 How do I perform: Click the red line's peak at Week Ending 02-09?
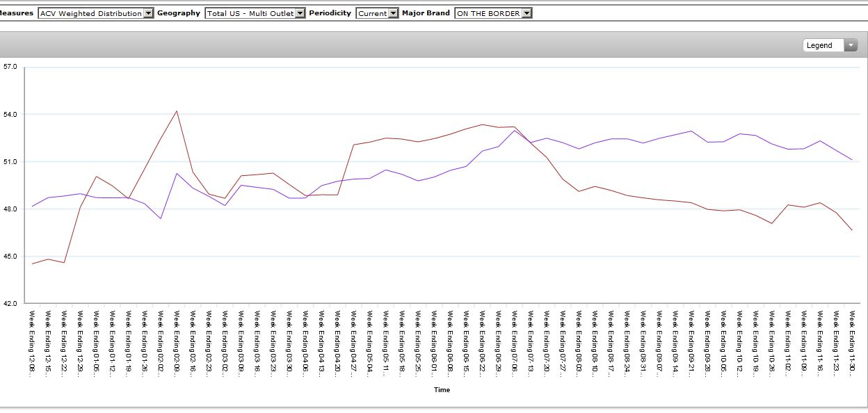(x=177, y=111)
